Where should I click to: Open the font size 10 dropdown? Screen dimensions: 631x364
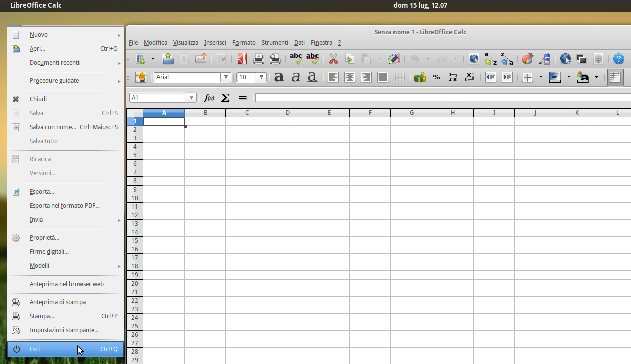261,77
